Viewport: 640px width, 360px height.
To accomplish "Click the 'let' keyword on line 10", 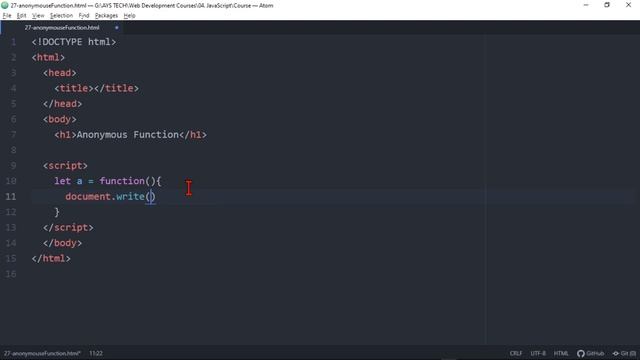I will 62,181.
